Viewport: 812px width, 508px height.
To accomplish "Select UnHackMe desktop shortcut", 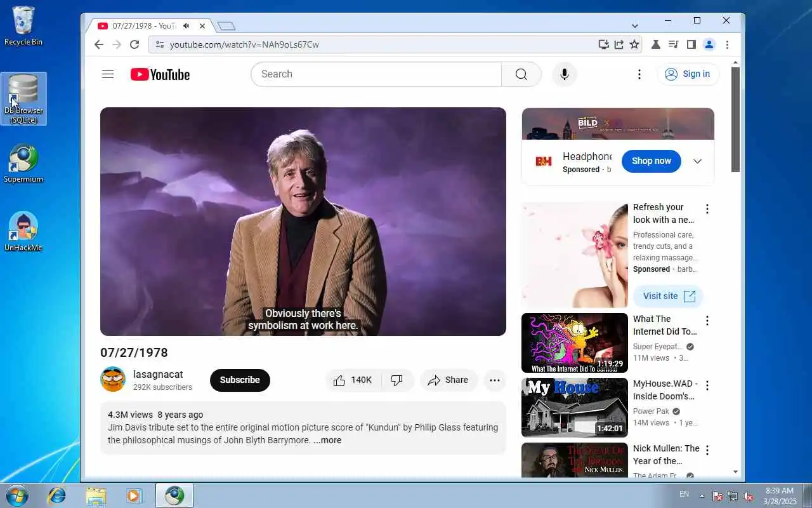I will [23, 231].
